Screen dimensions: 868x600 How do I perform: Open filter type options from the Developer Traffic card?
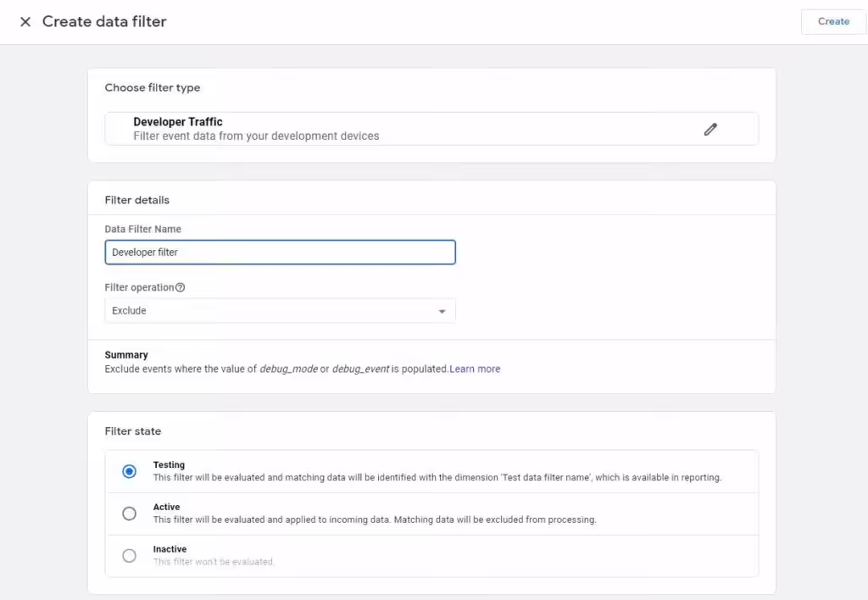coord(710,128)
